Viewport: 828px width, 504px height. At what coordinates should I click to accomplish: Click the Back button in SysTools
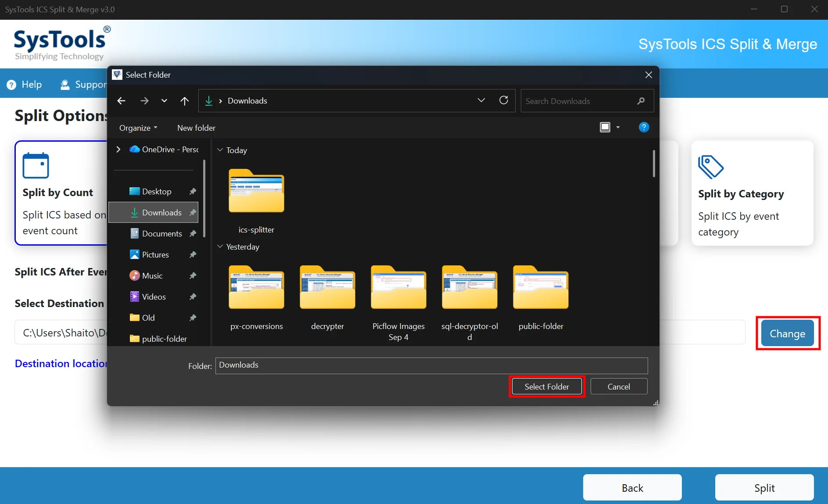632,487
